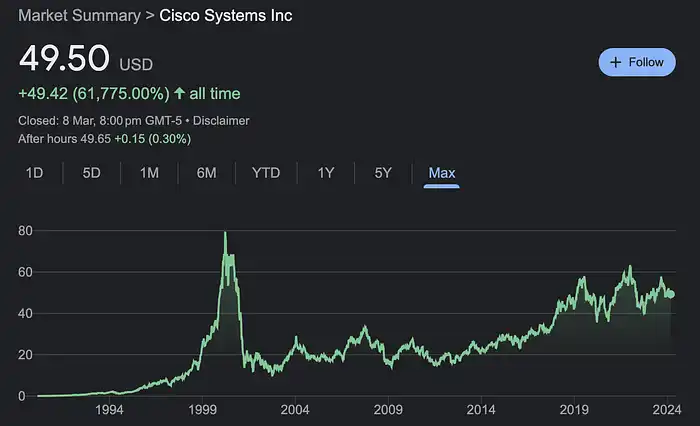Viewport: 700px width, 426px height.
Task: Click the 49.50 USD price value
Action: 86,58
